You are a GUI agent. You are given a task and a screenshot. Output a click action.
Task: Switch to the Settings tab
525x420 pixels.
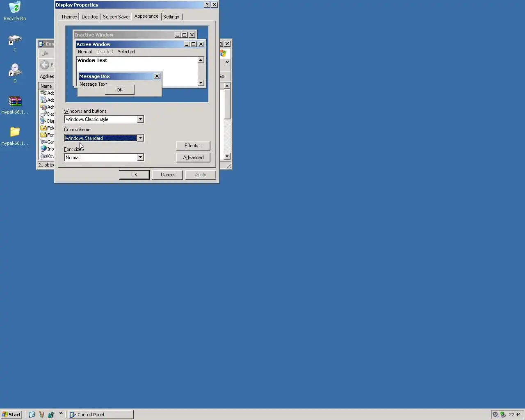[171, 17]
